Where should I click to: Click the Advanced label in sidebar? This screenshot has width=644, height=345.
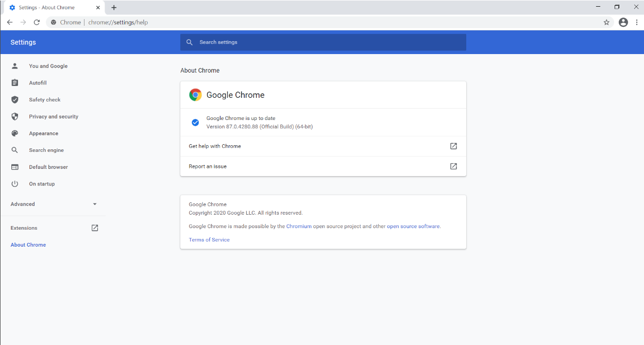[23, 204]
